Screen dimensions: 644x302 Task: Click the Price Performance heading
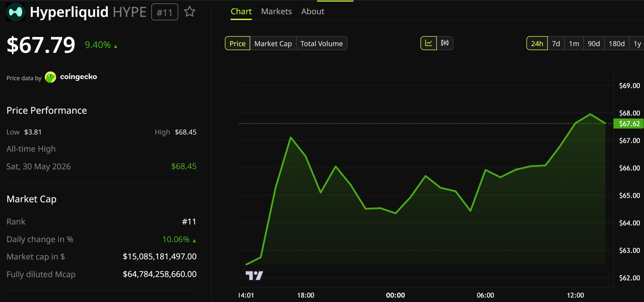point(47,110)
